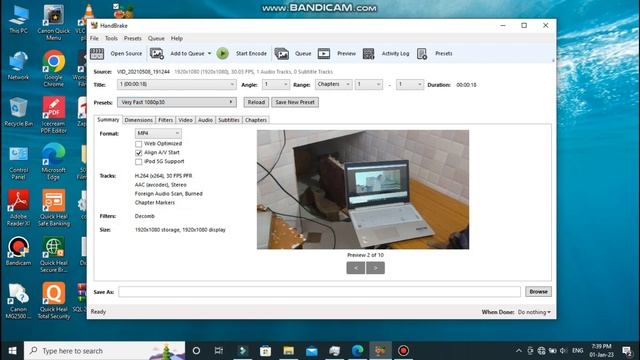Click the Presets toolbar icon
640x360 pixels.
pos(422,53)
